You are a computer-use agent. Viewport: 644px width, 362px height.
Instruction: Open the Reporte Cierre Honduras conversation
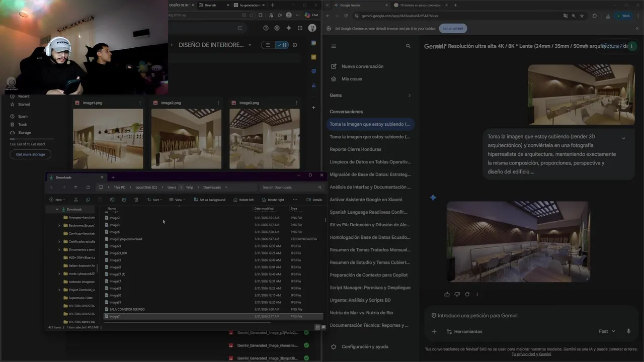[355, 149]
